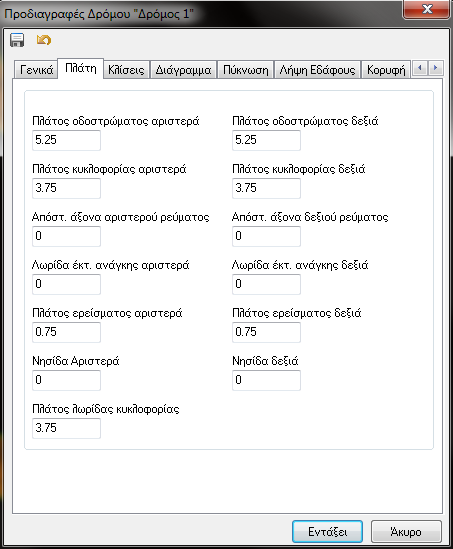Click the Άκυρο button
Image resolution: width=453 pixels, height=549 pixels.
pyautogui.click(x=406, y=532)
